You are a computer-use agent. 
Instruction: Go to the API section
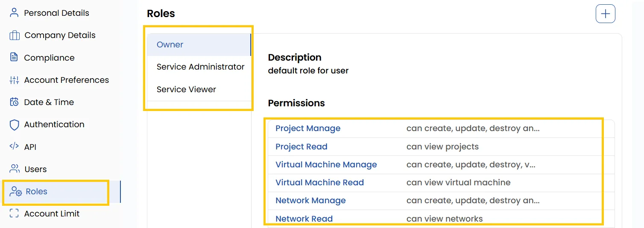(x=30, y=147)
